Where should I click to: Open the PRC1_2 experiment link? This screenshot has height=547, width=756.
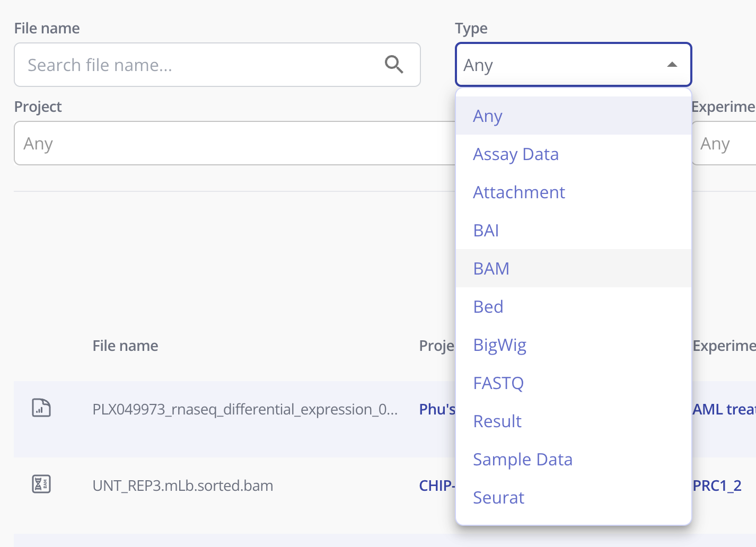717,485
